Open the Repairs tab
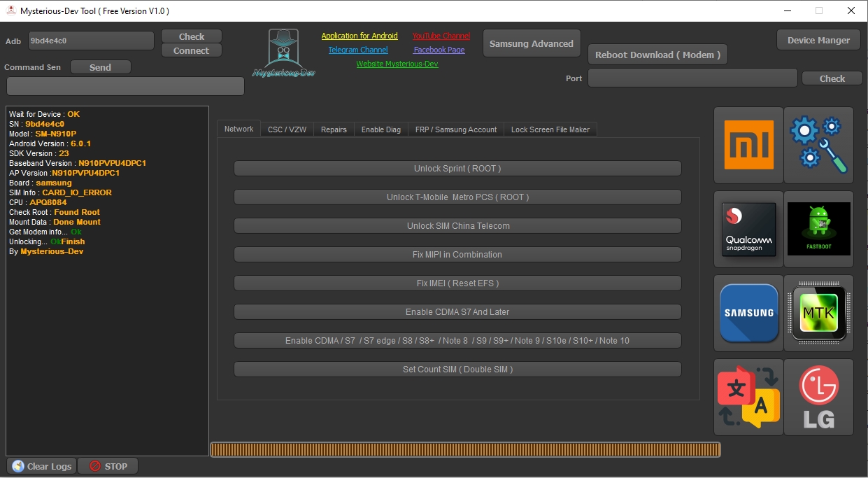This screenshot has height=478, width=868. pyautogui.click(x=334, y=129)
